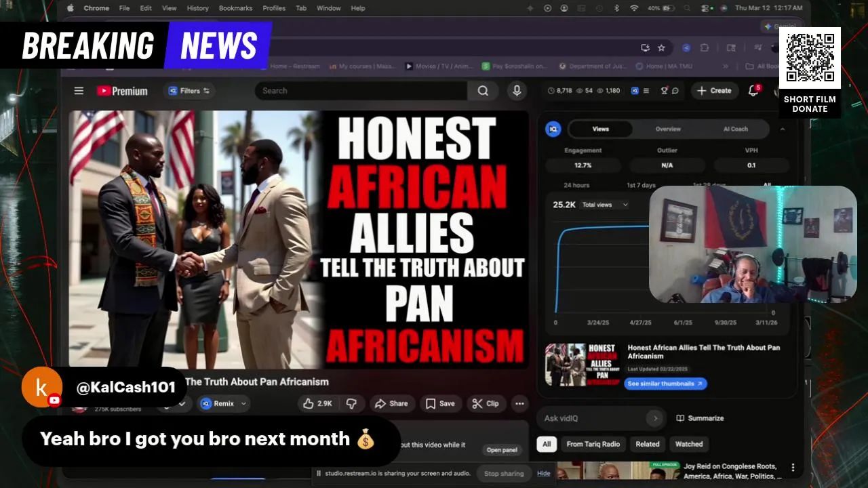Open the Chrome menu in the menu bar
This screenshot has height=488, width=868.
point(96,8)
